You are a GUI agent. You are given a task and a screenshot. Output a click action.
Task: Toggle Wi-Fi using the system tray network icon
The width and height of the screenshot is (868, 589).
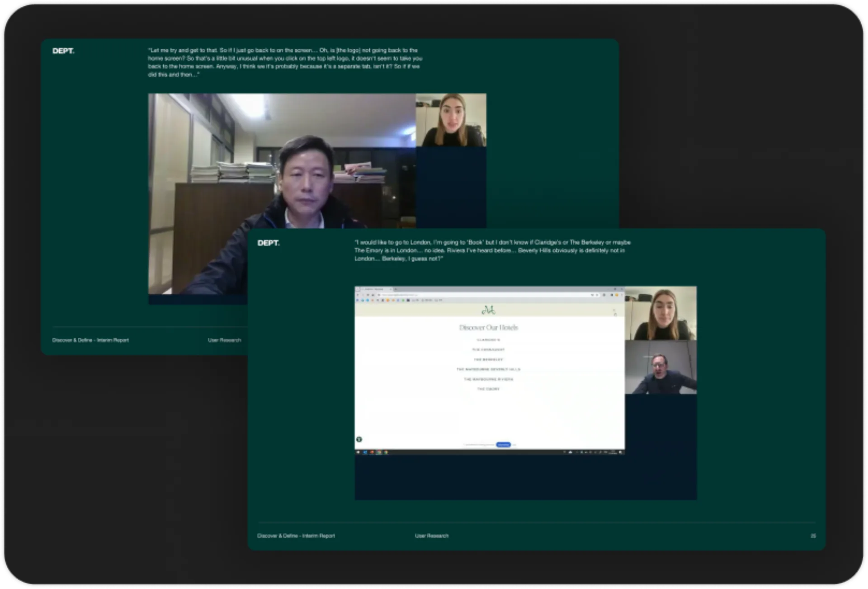pyautogui.click(x=600, y=452)
